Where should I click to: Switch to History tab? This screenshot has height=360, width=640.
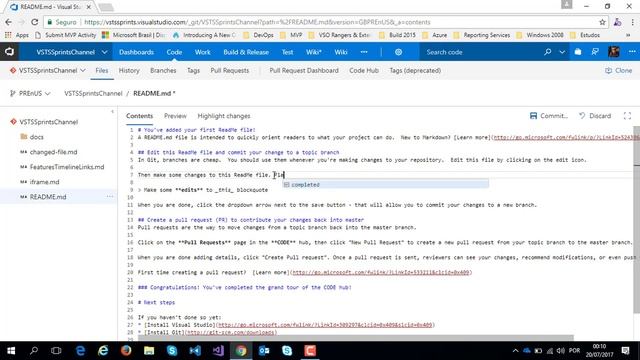pos(129,70)
